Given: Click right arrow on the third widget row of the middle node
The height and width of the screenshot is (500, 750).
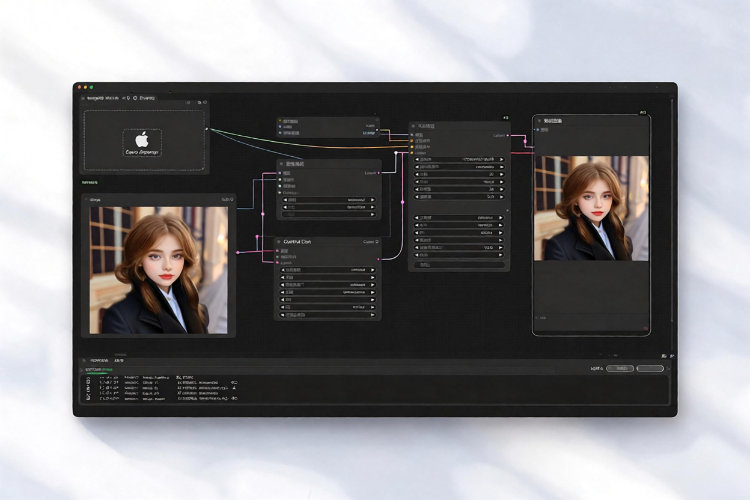Looking at the screenshot, I should [x=372, y=214].
